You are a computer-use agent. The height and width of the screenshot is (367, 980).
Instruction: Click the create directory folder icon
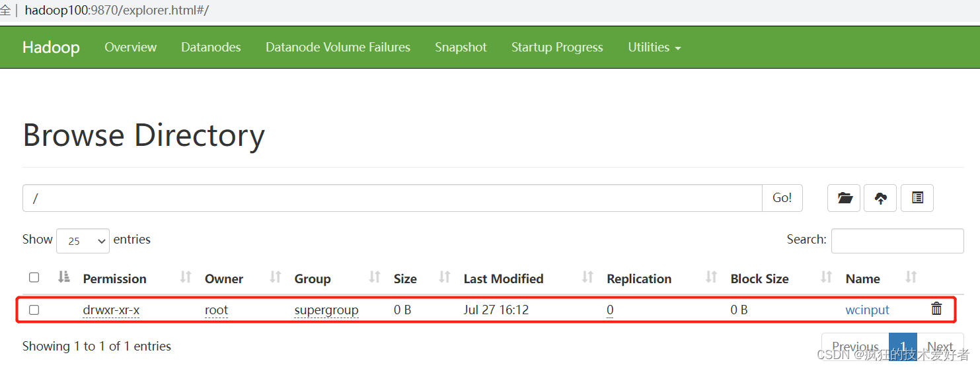click(x=844, y=198)
